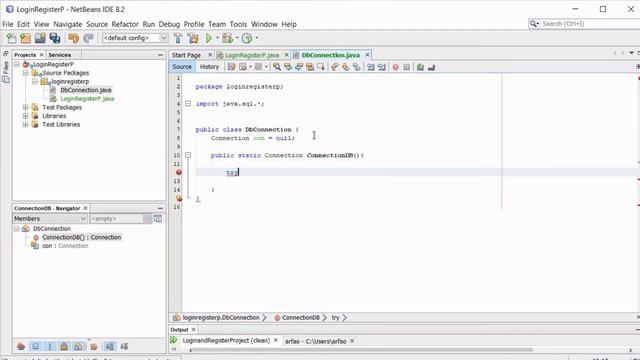Click the loginregisterp.DbConnection breadcrumb
The width and height of the screenshot is (640, 360).
pos(221,318)
